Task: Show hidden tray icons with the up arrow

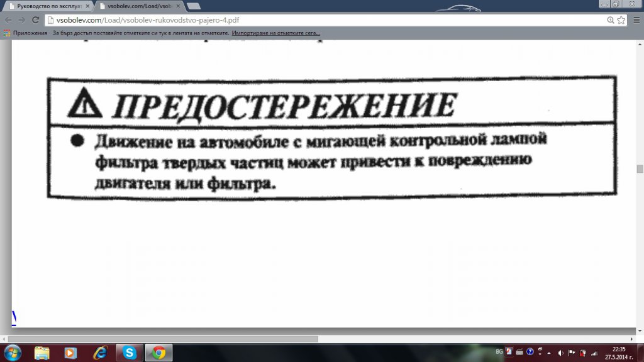Action: point(548,353)
